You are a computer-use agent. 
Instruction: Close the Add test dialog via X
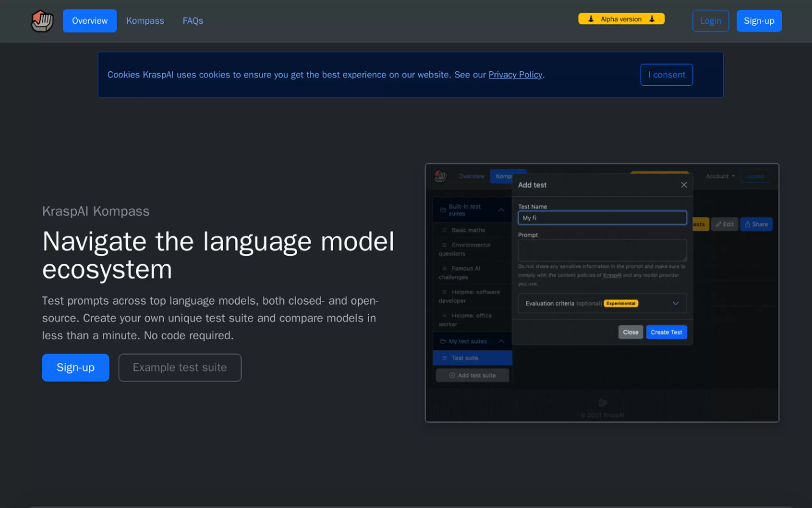point(684,185)
